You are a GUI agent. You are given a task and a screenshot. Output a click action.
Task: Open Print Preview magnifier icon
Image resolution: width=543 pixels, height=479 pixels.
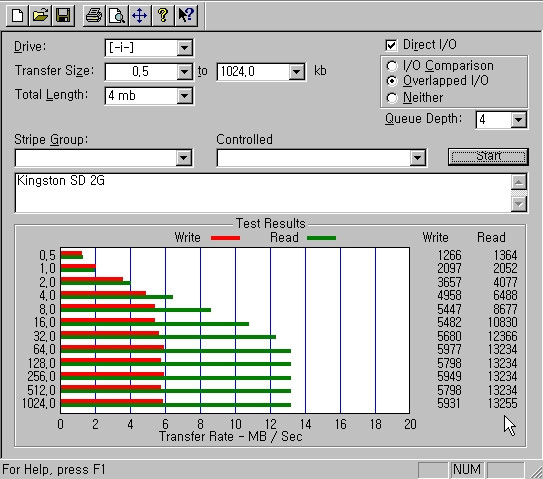117,16
